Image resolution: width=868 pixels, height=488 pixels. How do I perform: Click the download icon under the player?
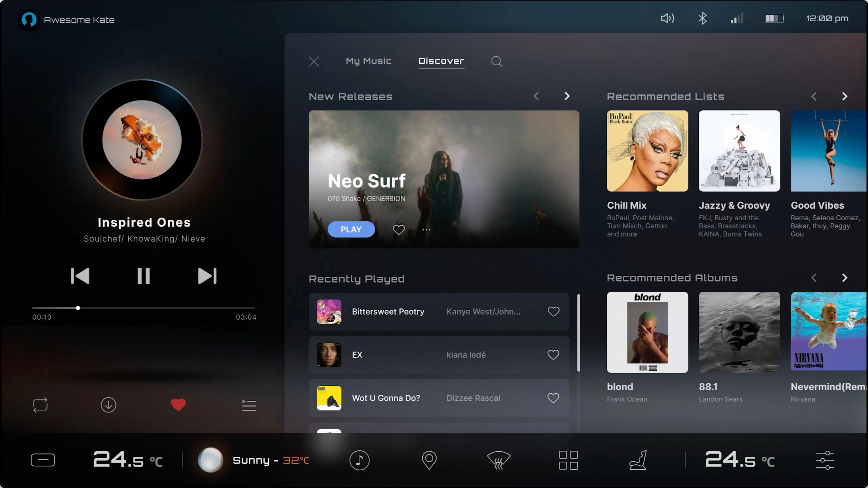tap(108, 405)
